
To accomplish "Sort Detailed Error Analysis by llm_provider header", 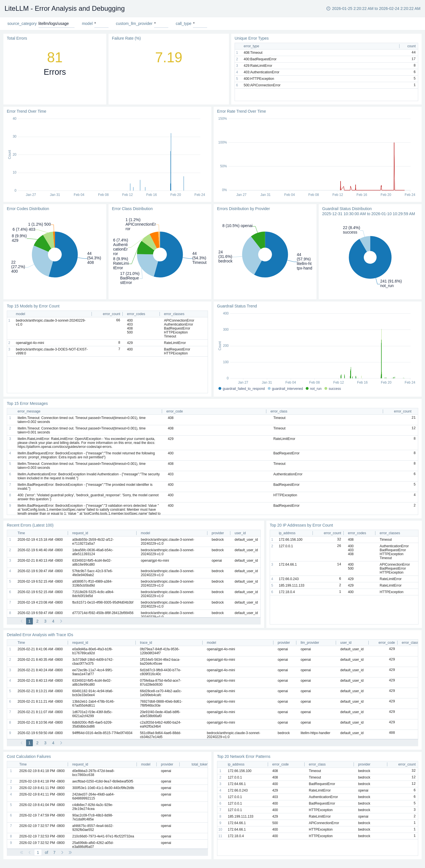I will 310,642.
